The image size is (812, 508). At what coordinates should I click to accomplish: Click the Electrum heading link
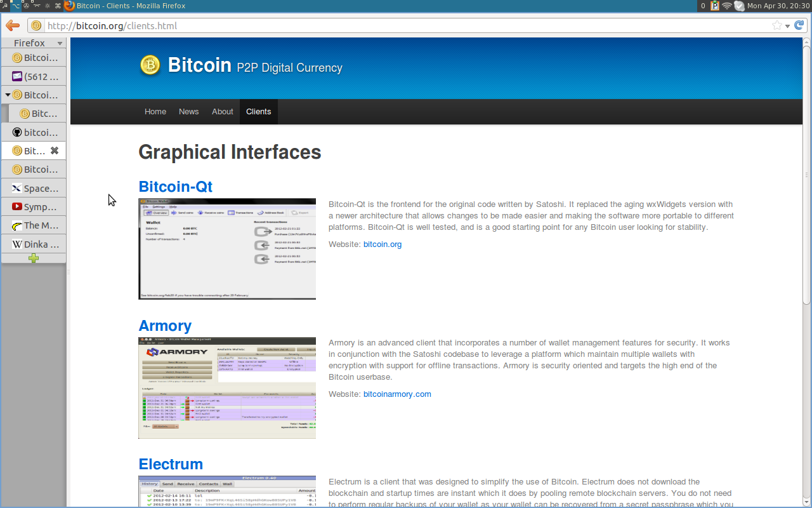[x=171, y=464]
